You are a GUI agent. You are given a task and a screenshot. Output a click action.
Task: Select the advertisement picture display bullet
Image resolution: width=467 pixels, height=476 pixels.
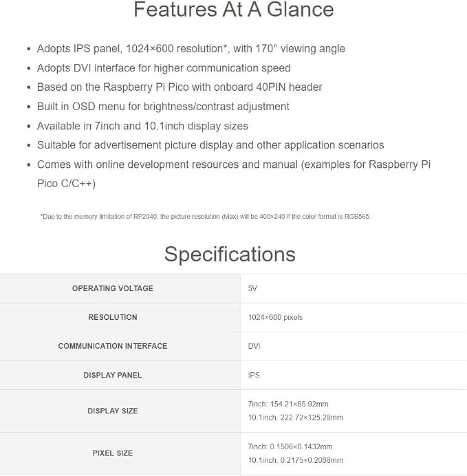coord(210,145)
